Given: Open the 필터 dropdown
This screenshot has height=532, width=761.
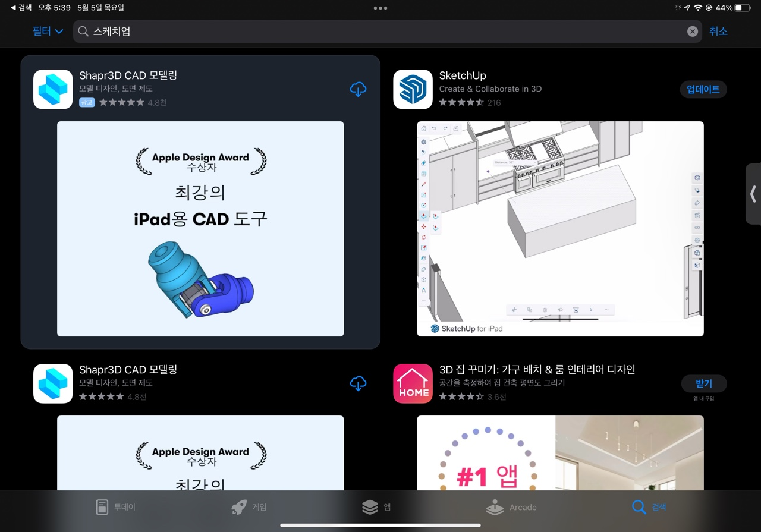Looking at the screenshot, I should click(48, 32).
